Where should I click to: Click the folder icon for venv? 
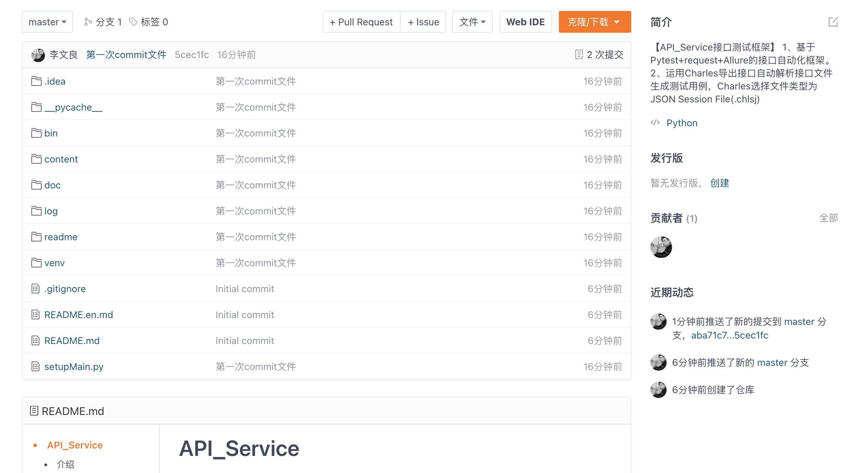(36, 263)
